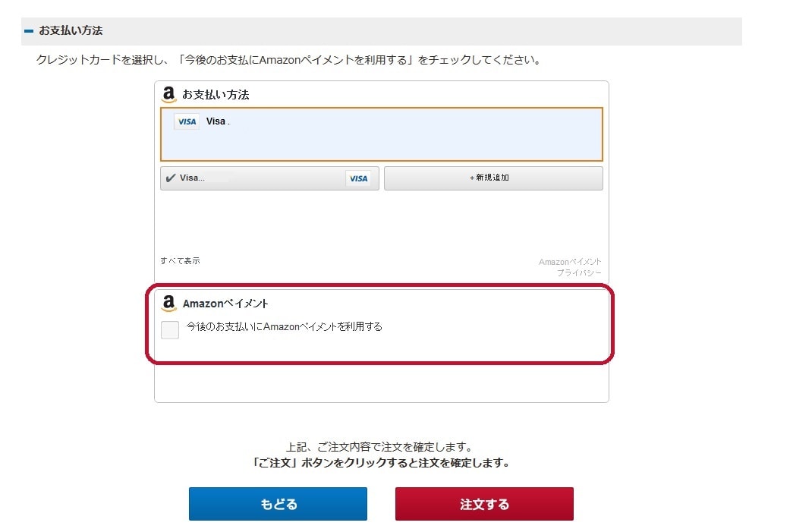Click the Visa . card name text

point(218,121)
